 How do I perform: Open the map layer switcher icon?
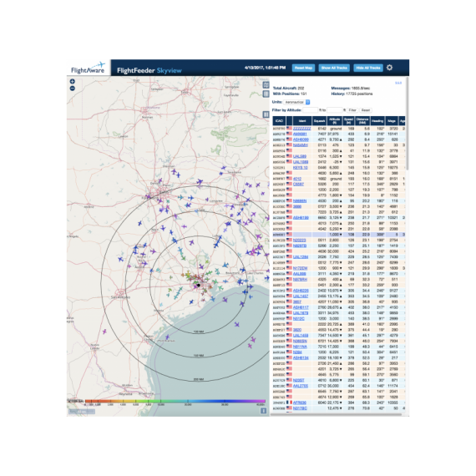pyautogui.click(x=266, y=85)
